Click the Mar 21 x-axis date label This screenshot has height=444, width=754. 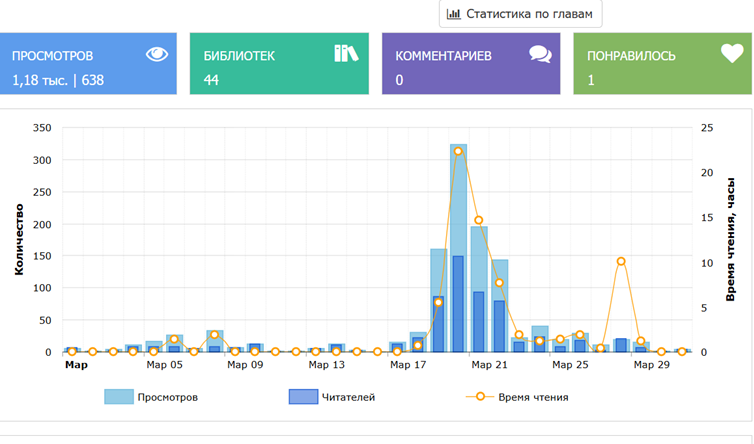pos(489,365)
